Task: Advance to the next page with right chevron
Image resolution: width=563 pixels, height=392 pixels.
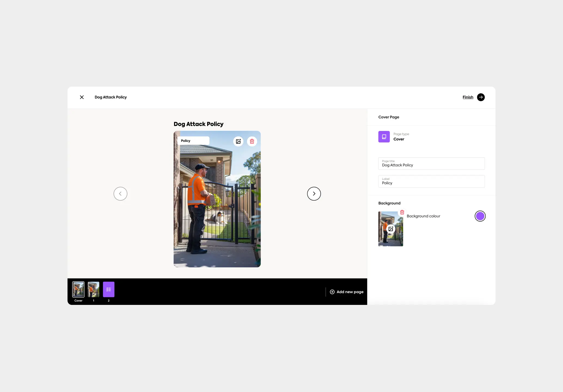Action: (314, 194)
